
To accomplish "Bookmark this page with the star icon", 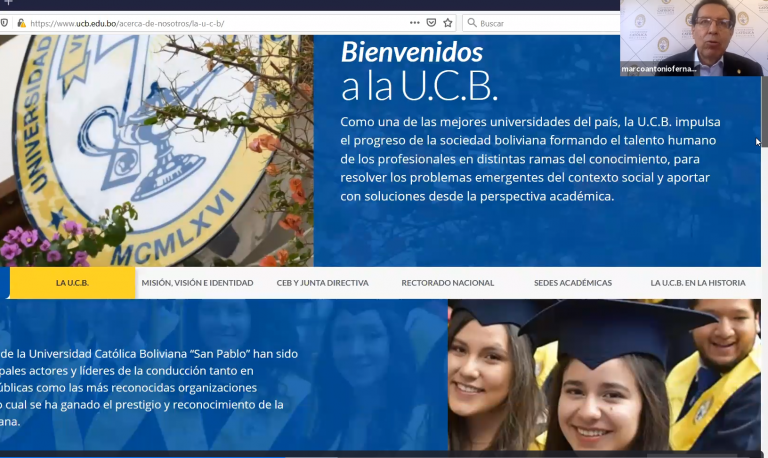I will tap(447, 22).
